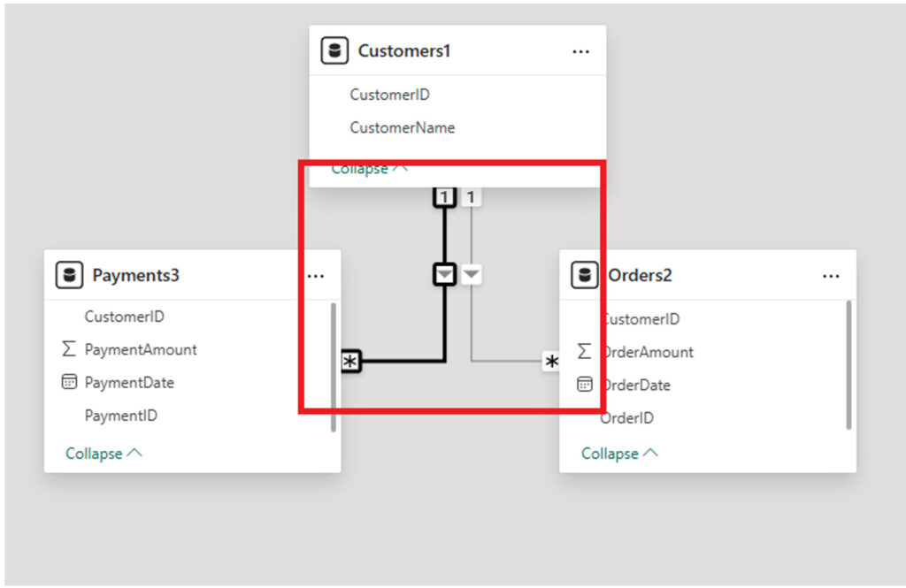This screenshot has width=906, height=588.
Task: Collapse the Orders2 table card
Action: pos(619,454)
